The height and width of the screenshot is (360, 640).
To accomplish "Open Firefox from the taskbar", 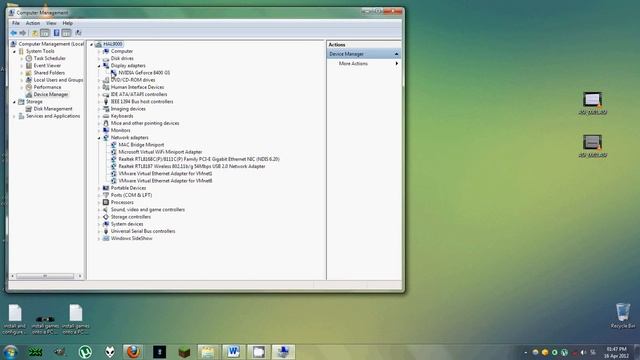I will coord(133,352).
